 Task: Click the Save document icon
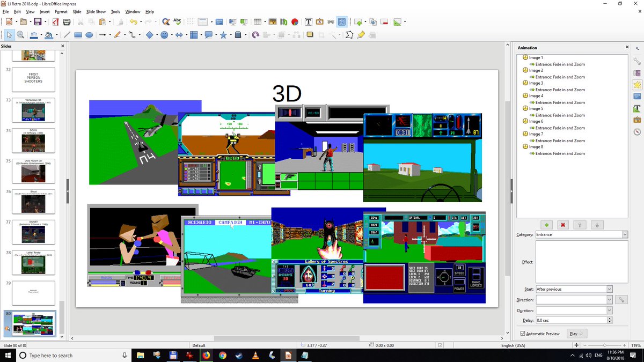(x=38, y=22)
